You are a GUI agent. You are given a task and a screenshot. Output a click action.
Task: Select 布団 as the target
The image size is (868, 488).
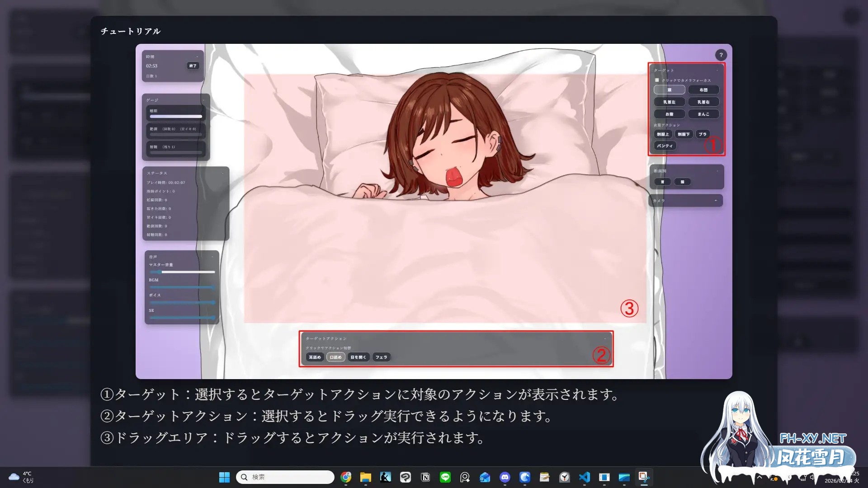[x=704, y=90]
